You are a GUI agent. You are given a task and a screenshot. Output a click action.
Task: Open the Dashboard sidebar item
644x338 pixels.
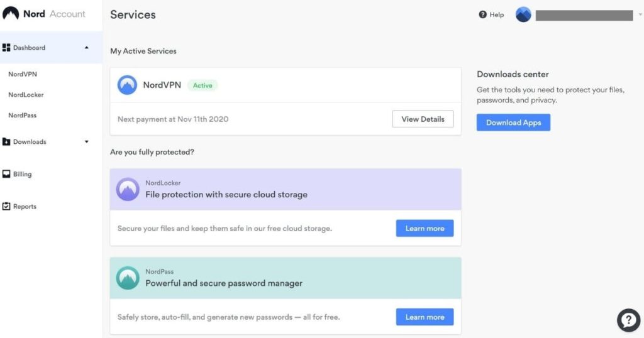pos(51,48)
